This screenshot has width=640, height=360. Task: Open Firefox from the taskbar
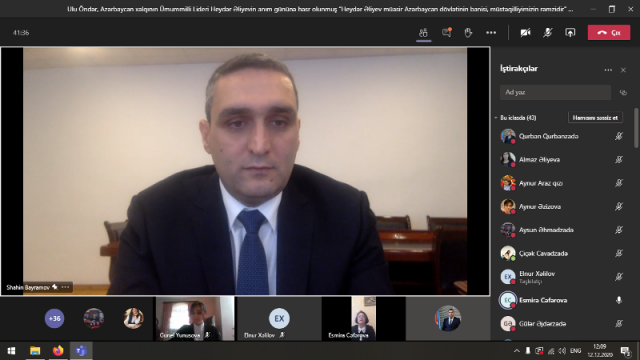tap(58, 351)
